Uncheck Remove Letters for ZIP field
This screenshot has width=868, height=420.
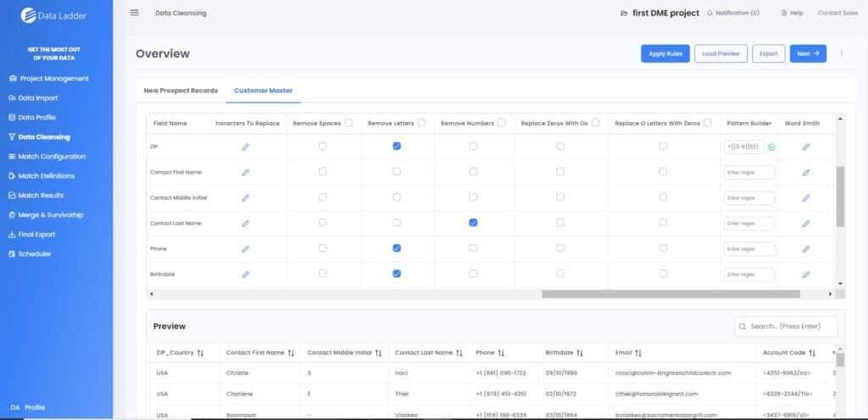397,146
